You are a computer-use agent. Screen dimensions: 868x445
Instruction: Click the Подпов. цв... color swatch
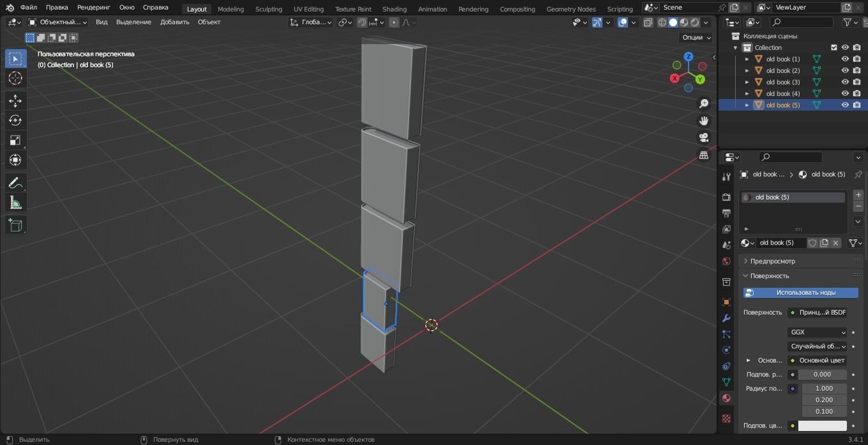[x=822, y=426]
